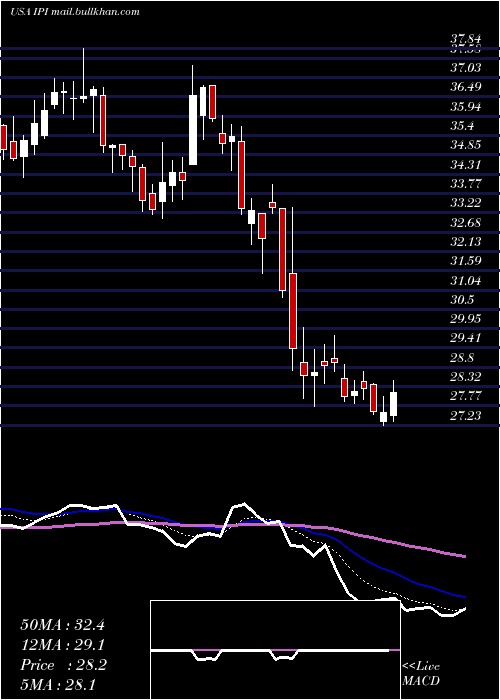Viewport: 500px width, 700px height.
Task: Click the 36.49 price axis label
Action: pyautogui.click(x=466, y=87)
